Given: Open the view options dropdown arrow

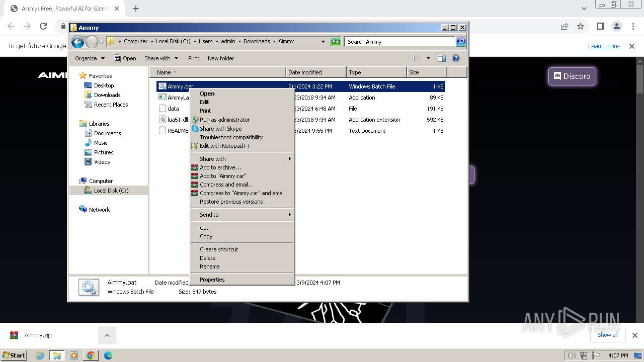Looking at the screenshot, I should pos(428,58).
